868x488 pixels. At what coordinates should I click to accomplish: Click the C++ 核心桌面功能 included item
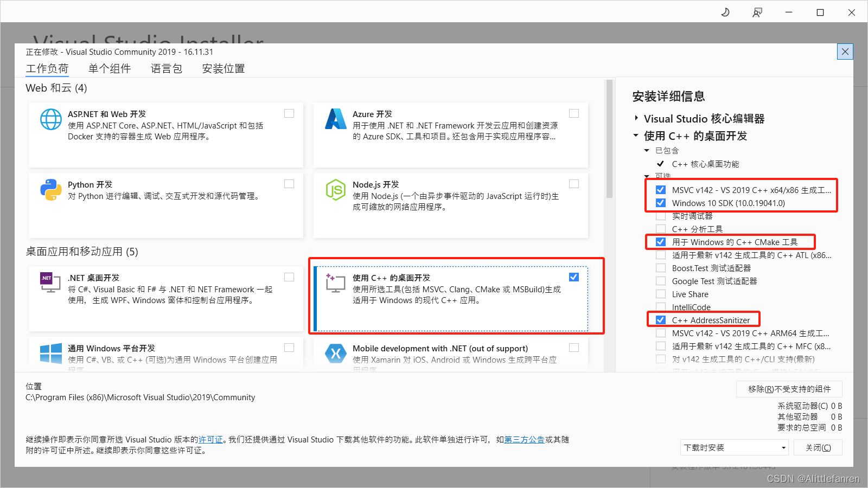[705, 164]
